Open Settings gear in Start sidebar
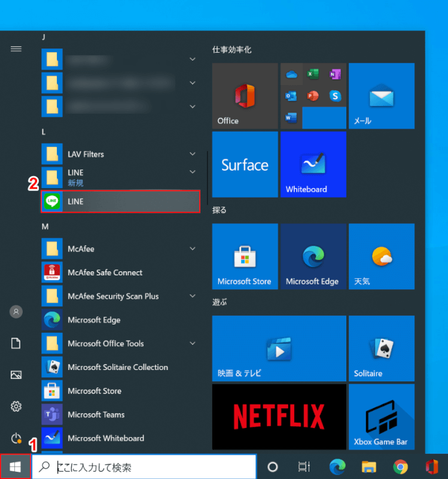This screenshot has width=448, height=479. (16, 407)
